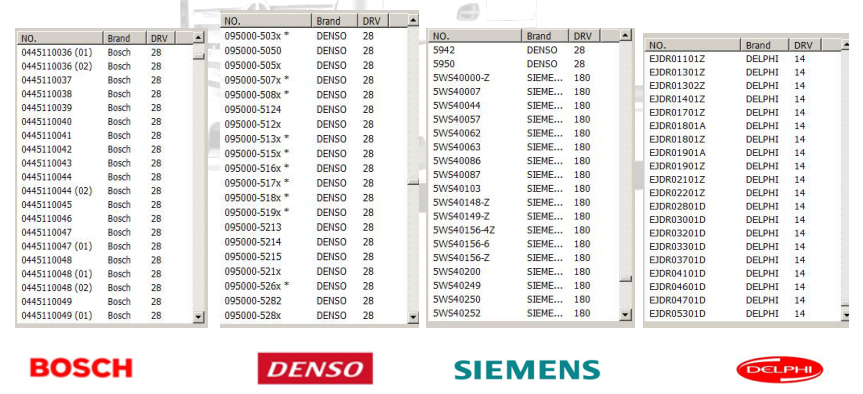Select row 5WS40148-Z

(x=524, y=203)
